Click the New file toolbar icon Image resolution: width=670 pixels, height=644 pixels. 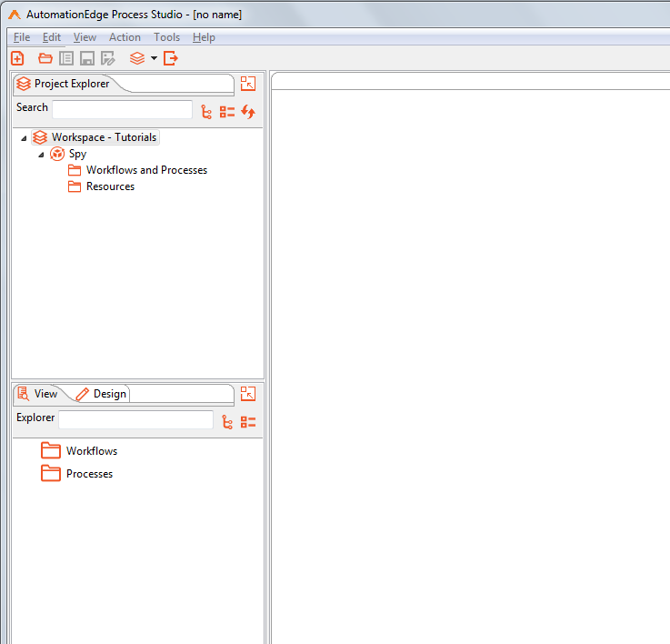coord(17,58)
